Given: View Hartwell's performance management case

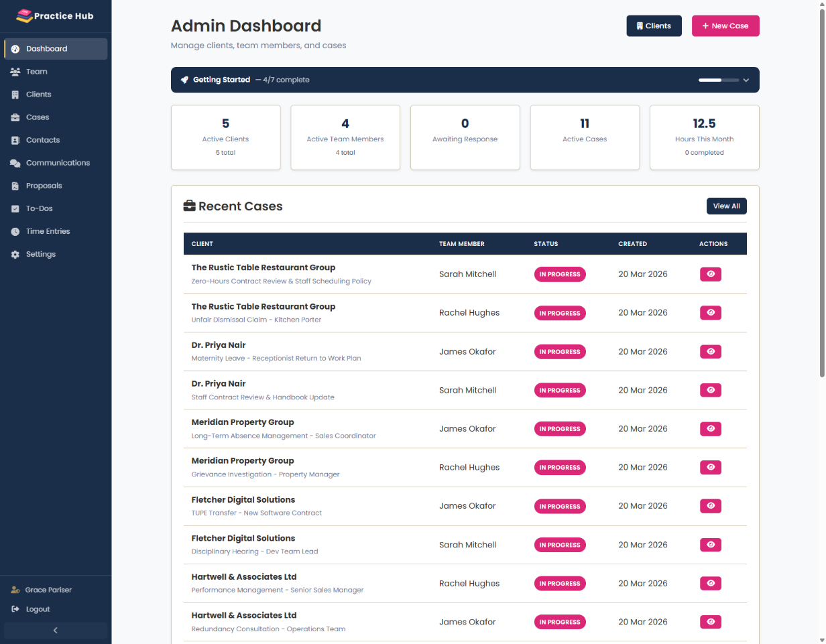Looking at the screenshot, I should point(710,583).
